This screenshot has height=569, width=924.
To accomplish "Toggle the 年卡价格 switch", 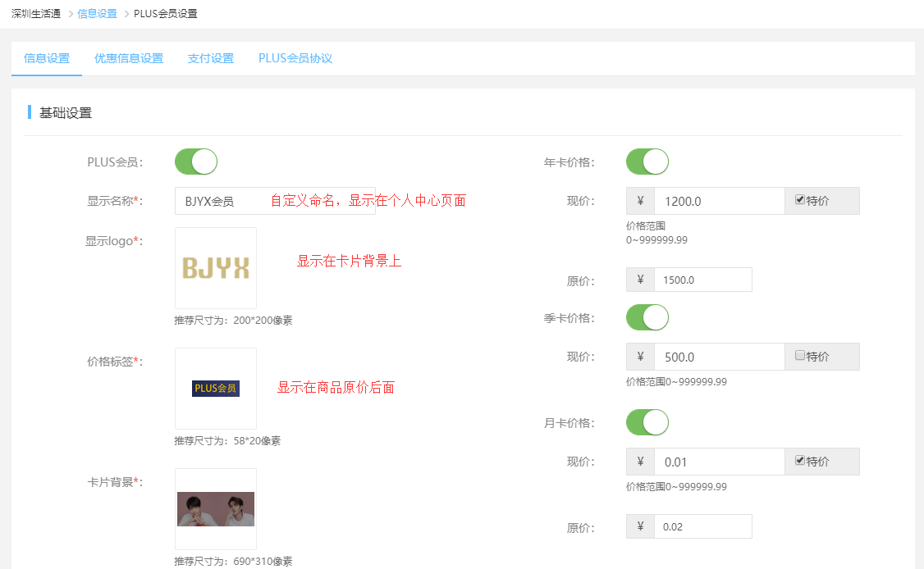I will point(647,162).
